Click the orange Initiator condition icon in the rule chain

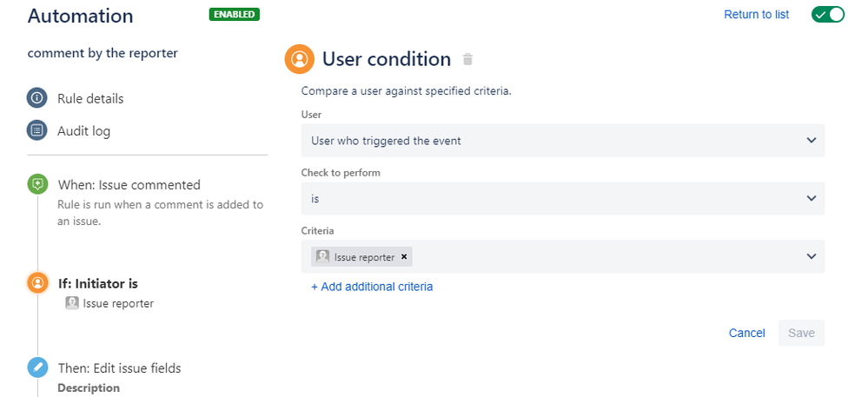pyautogui.click(x=36, y=283)
